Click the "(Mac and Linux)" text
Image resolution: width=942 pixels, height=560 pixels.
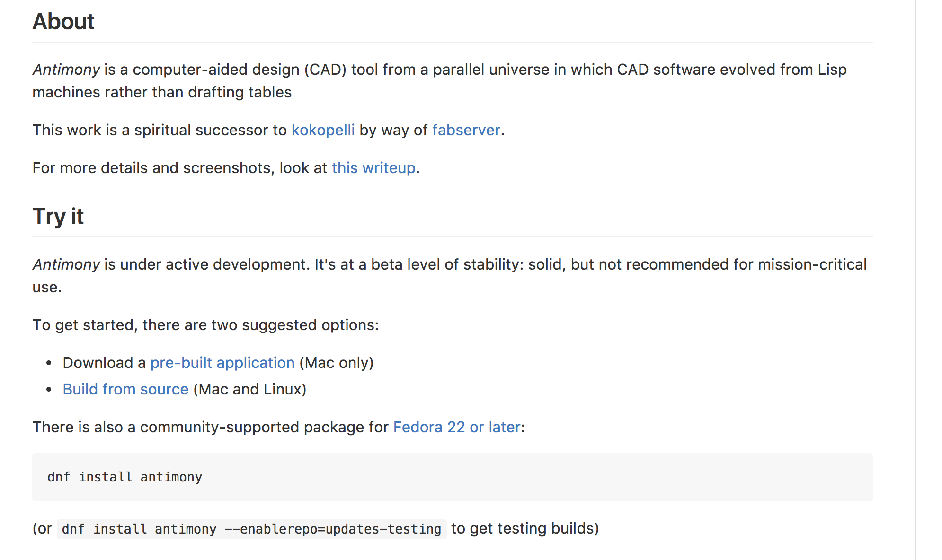(x=250, y=389)
